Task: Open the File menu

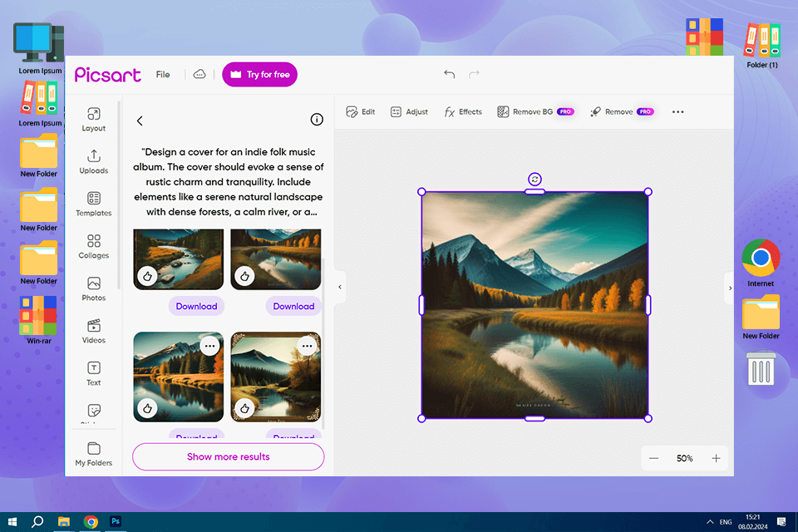Action: click(163, 74)
